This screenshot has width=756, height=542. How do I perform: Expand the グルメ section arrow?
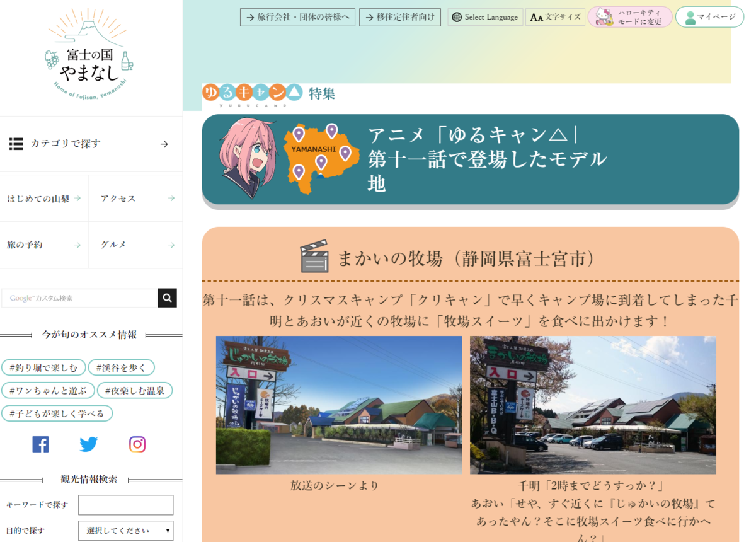click(171, 245)
